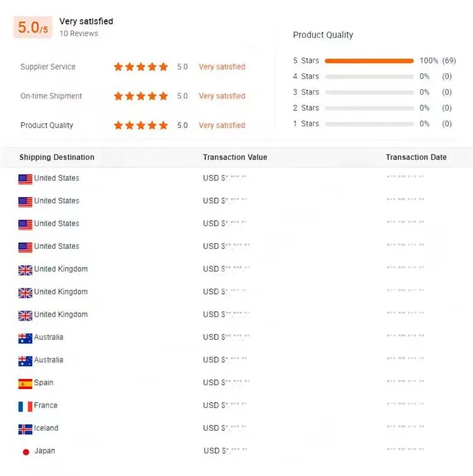The image size is (473, 476).
Task: Click the France flag icon
Action: [x=25, y=407]
